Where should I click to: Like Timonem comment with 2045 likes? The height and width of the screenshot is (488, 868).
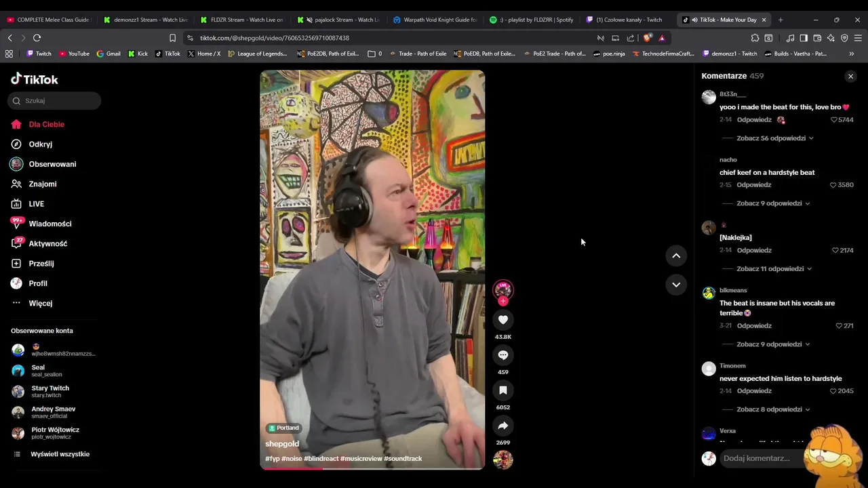point(834,391)
